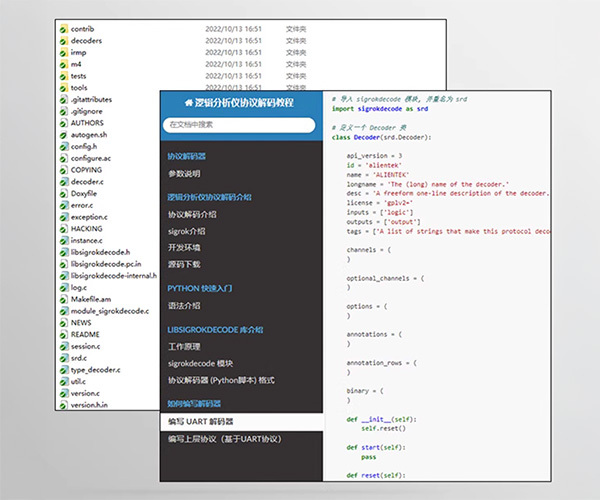Click the tests folder icon
Viewport: 600px width, 500px height.
coord(63,76)
